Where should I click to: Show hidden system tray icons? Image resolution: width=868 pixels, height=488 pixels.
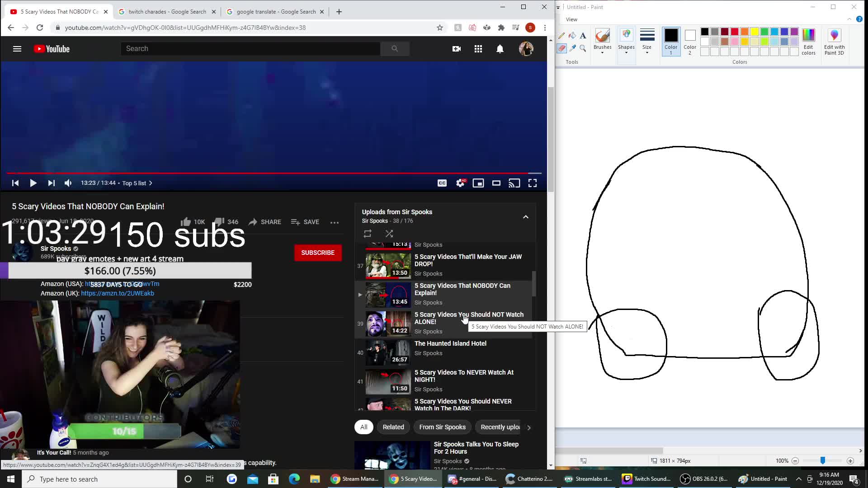tap(798, 479)
